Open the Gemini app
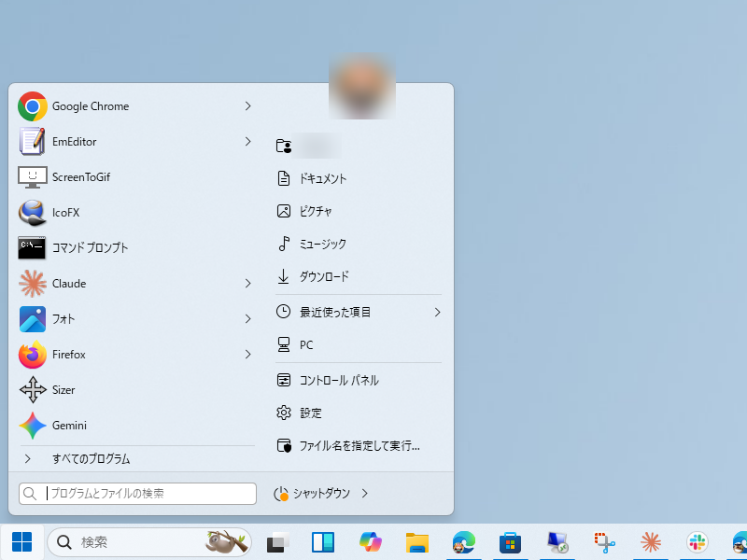Screen dimensions: 747x560 coord(134,426)
